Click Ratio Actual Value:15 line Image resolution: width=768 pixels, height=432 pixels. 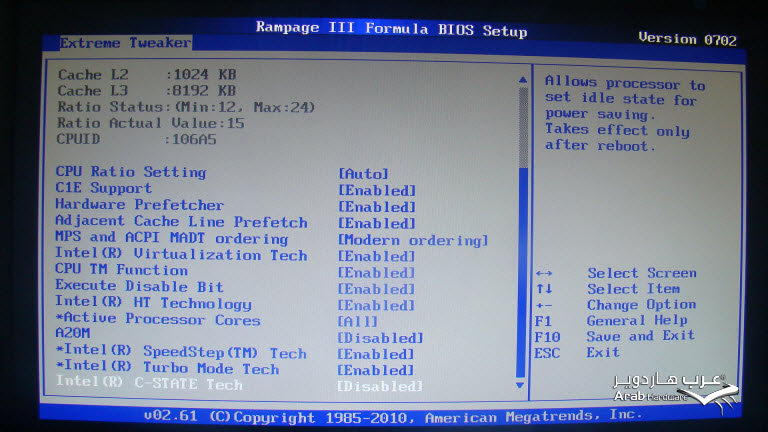(151, 123)
